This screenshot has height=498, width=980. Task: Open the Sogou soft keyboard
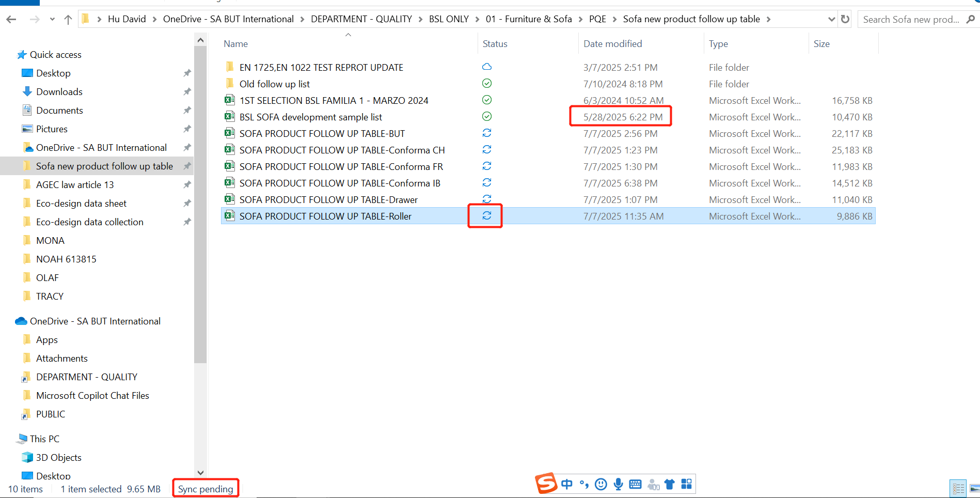tap(635, 484)
